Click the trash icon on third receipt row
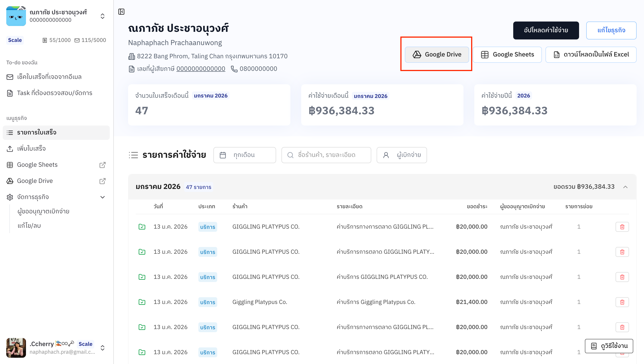The height and width of the screenshot is (364, 644). pyautogui.click(x=622, y=277)
